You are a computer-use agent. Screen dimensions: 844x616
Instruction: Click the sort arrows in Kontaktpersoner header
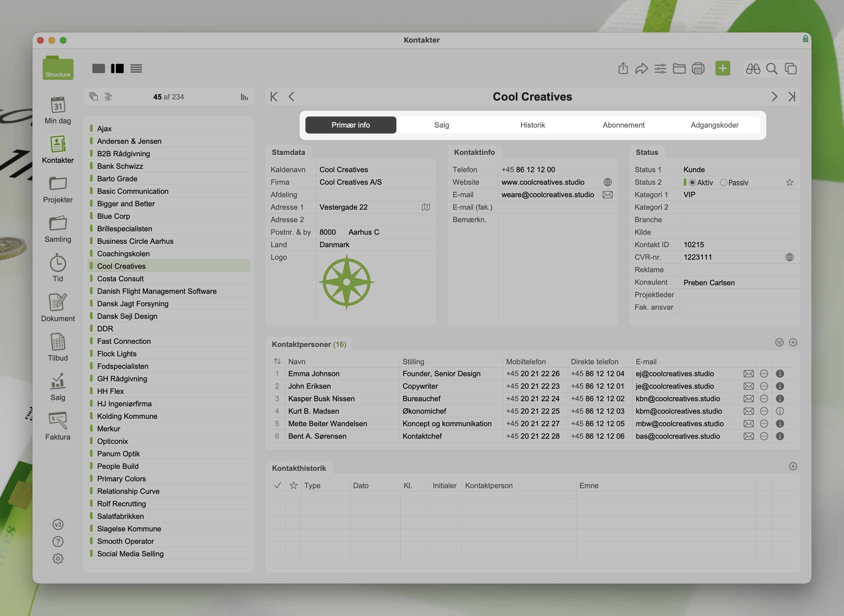(277, 361)
